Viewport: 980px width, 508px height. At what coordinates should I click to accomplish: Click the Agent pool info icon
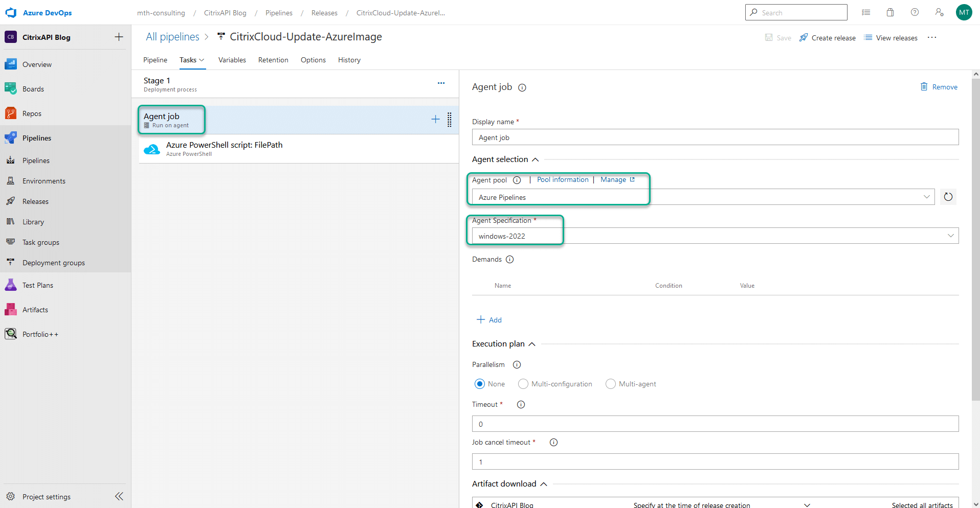[x=517, y=180]
